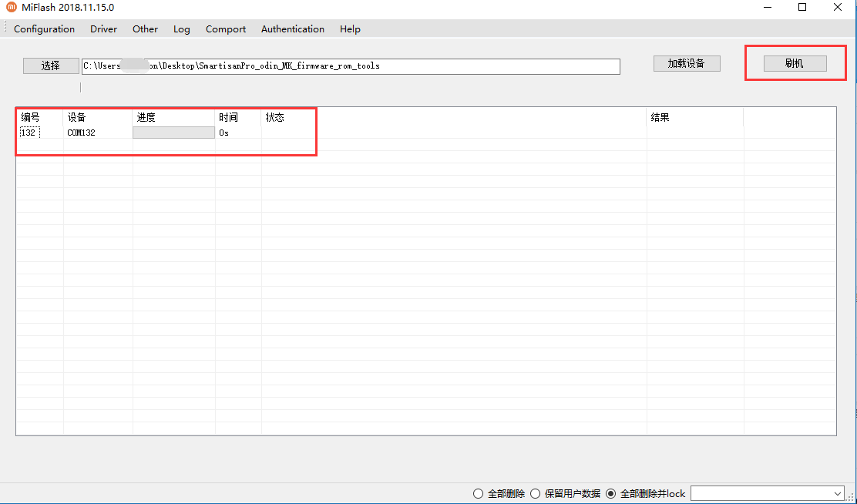Open the Help menu

350,29
